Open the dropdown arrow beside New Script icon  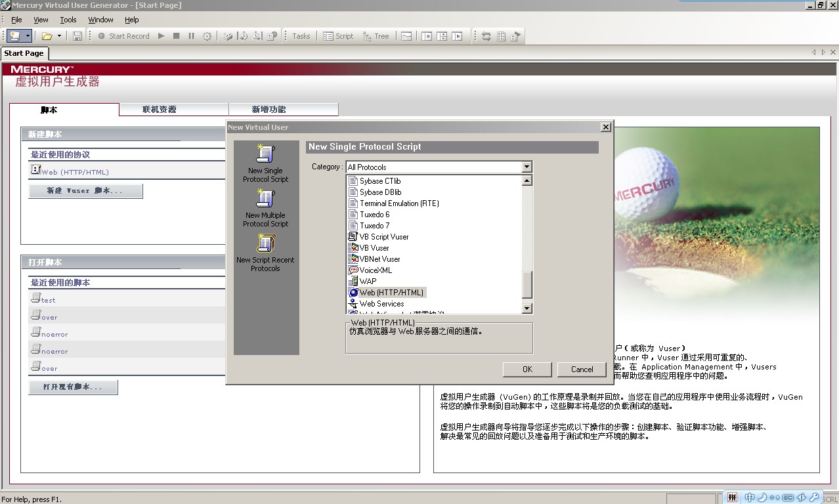pyautogui.click(x=28, y=36)
